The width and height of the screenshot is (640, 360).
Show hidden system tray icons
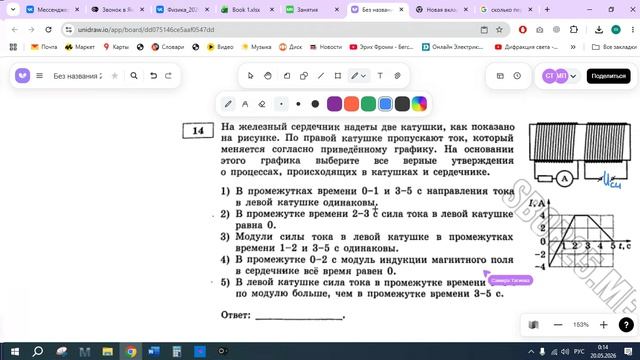tap(531, 351)
